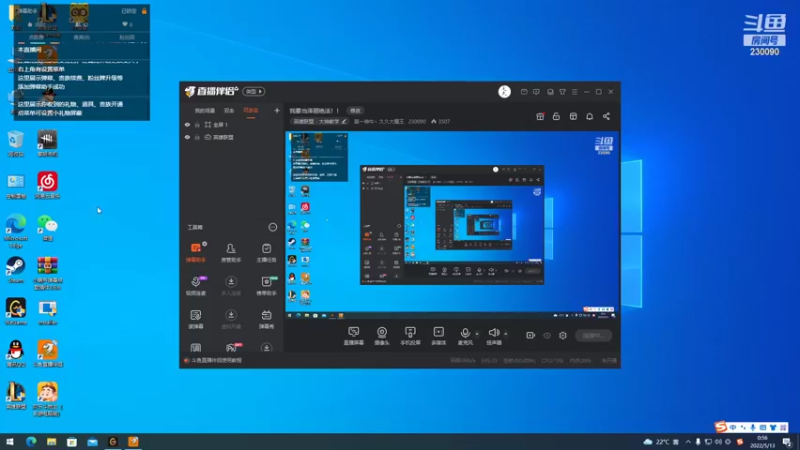Switch to the highlighted orange scene tab

(x=251, y=111)
